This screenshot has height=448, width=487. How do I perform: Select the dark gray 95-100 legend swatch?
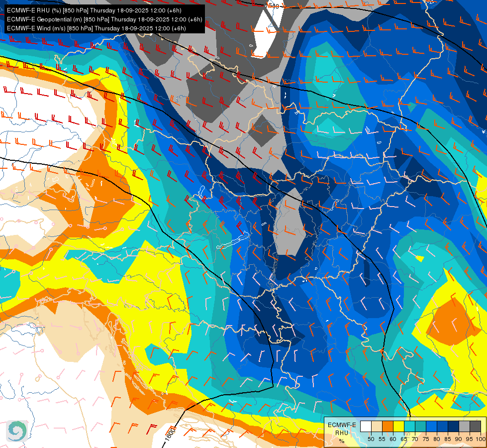click(475, 426)
